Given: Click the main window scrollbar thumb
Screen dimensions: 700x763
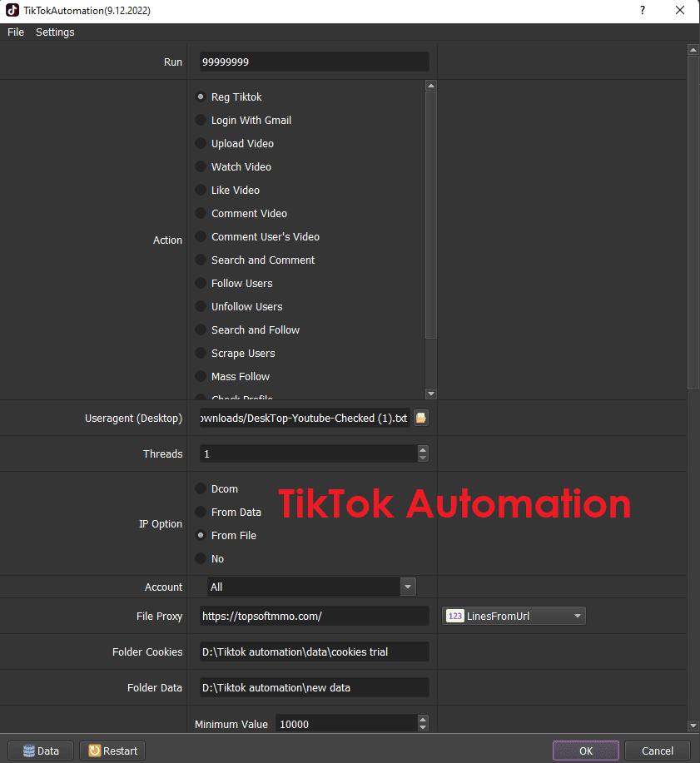Looking at the screenshot, I should point(693,222).
